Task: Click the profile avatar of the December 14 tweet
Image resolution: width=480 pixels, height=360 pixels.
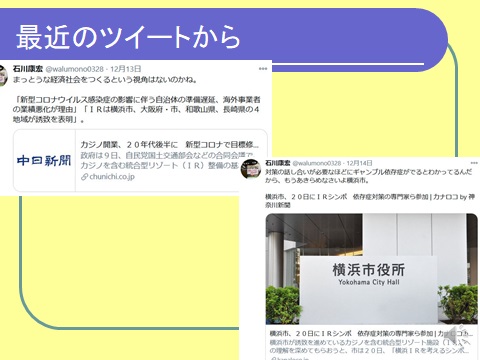Action: pos(251,169)
